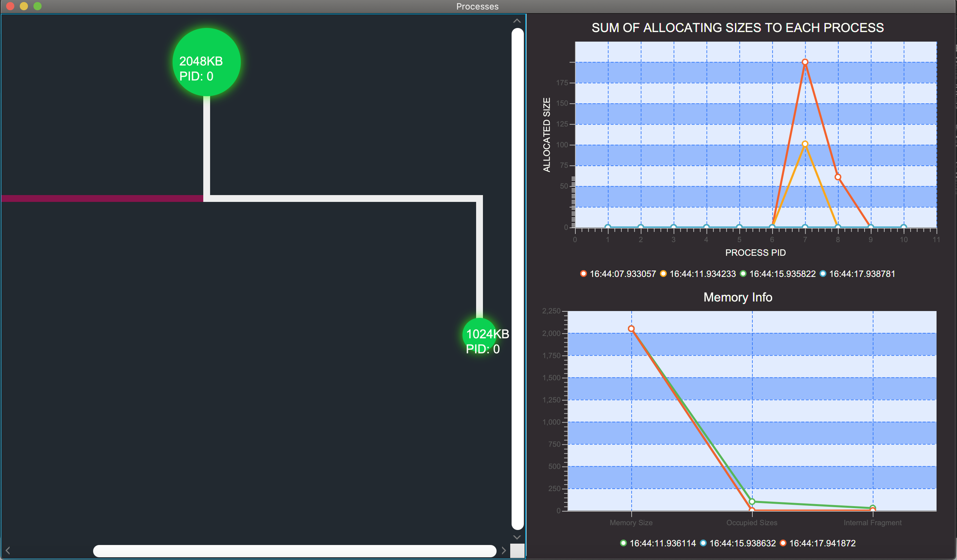
Task: Click the horizontal scrollbar thumb
Action: click(x=294, y=550)
